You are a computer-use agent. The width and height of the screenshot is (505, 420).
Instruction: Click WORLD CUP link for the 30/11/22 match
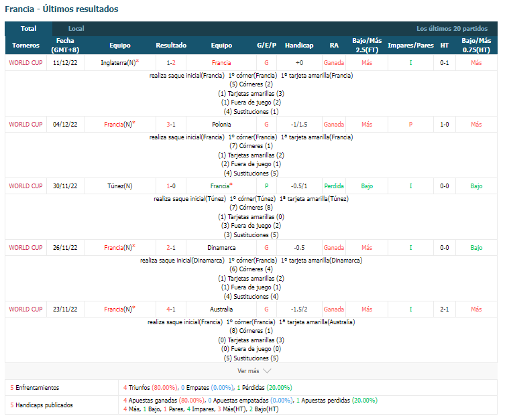click(x=25, y=186)
